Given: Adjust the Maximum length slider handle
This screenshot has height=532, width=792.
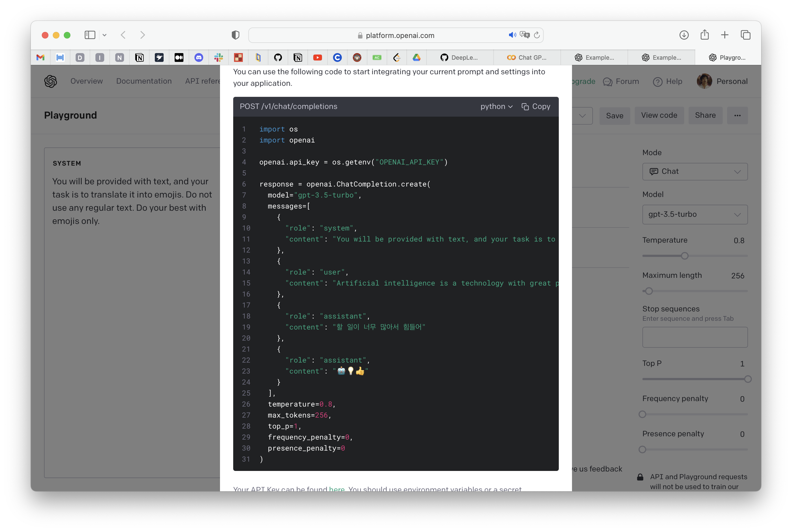Looking at the screenshot, I should (648, 291).
